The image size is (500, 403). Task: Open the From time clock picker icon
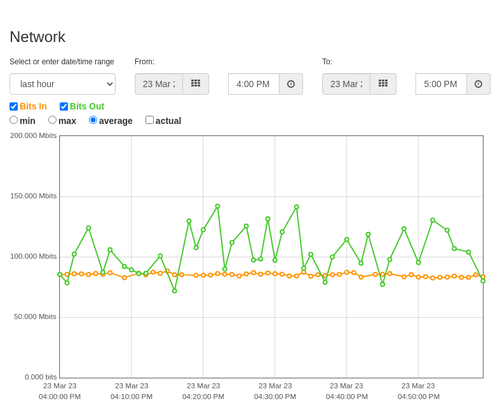(291, 84)
